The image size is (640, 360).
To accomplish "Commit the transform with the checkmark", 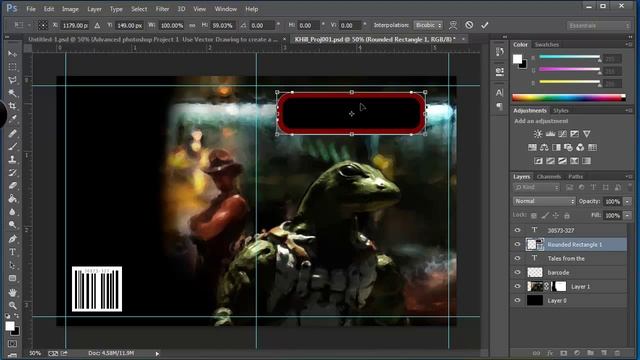I will (x=484, y=25).
